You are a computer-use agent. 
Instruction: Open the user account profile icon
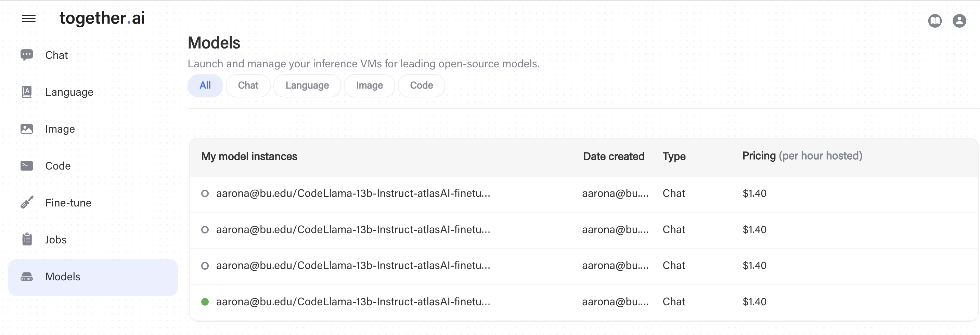[959, 21]
